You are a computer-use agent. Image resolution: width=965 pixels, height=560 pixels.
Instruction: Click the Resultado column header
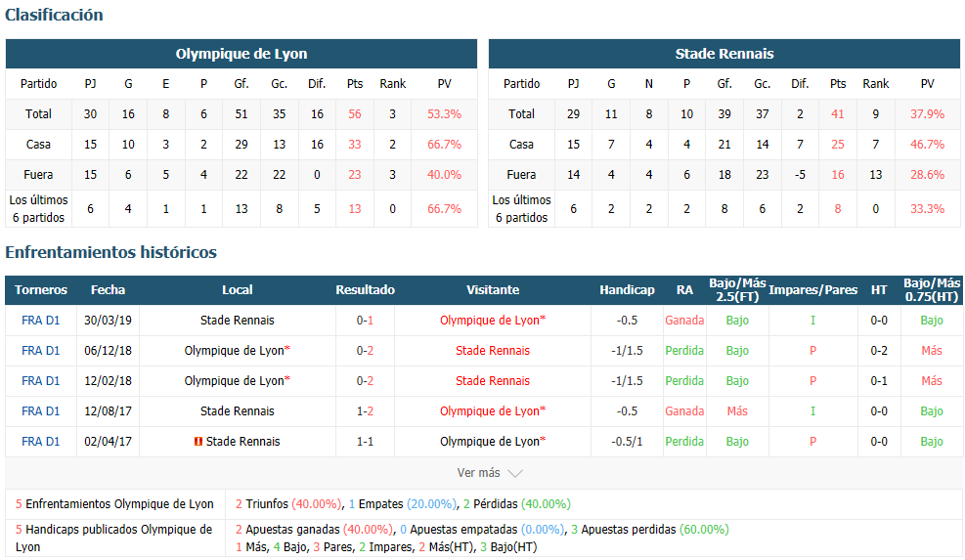365,290
